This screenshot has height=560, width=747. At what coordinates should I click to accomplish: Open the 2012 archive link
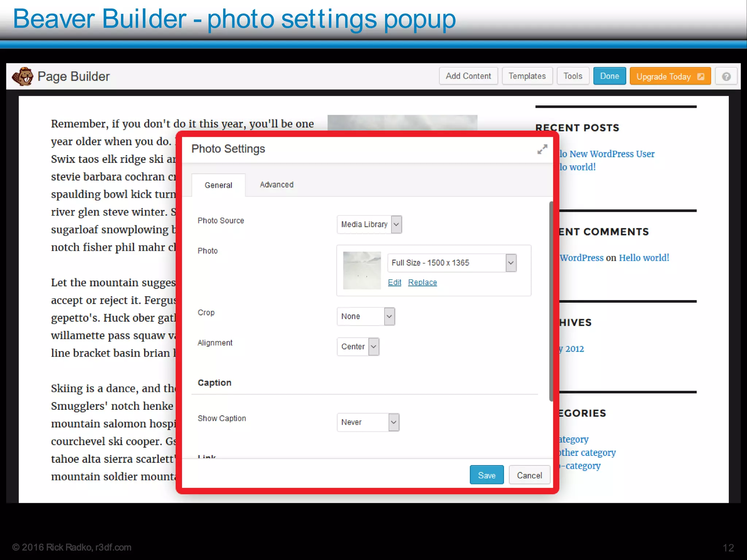coord(572,349)
